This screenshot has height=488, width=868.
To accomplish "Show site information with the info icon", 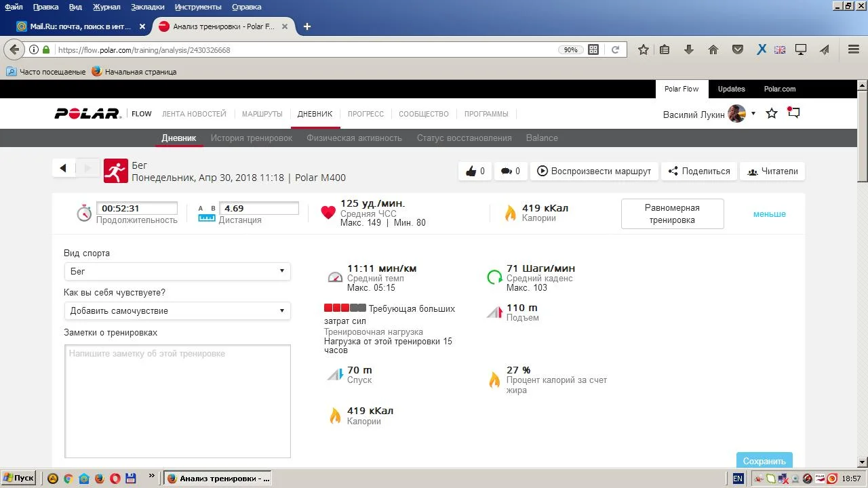I will pos(34,49).
